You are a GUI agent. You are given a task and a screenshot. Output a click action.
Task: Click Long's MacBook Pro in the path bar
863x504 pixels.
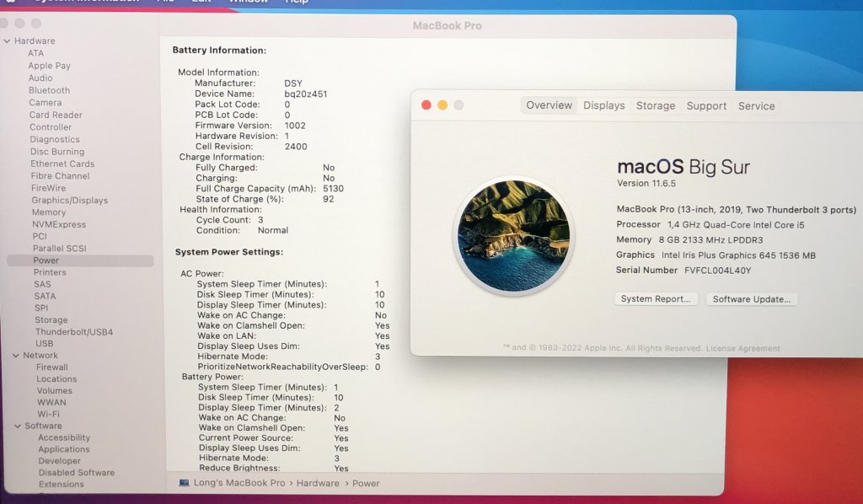[x=239, y=483]
